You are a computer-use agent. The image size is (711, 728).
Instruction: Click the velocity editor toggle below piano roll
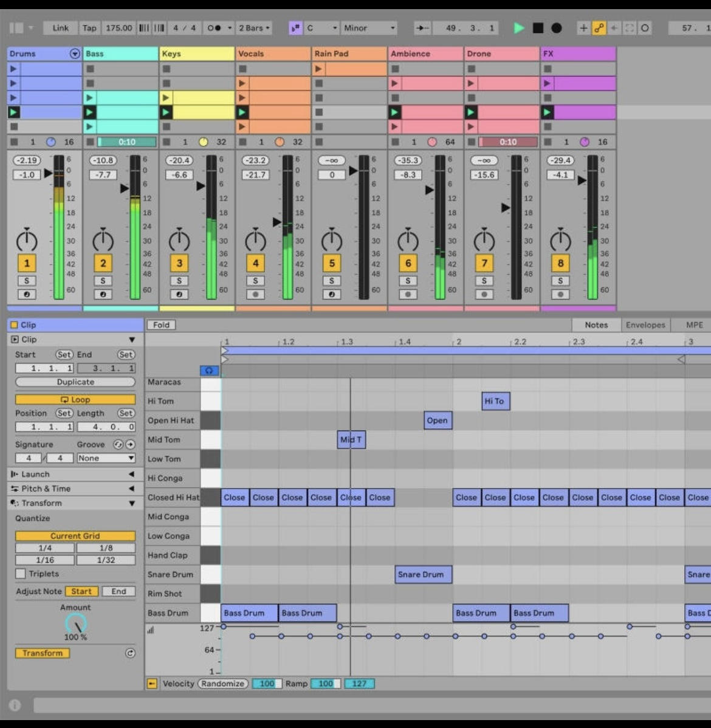[152, 684]
